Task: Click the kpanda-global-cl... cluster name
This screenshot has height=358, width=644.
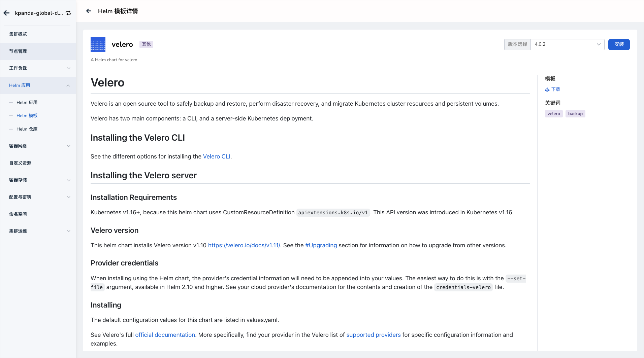Action: [39, 13]
